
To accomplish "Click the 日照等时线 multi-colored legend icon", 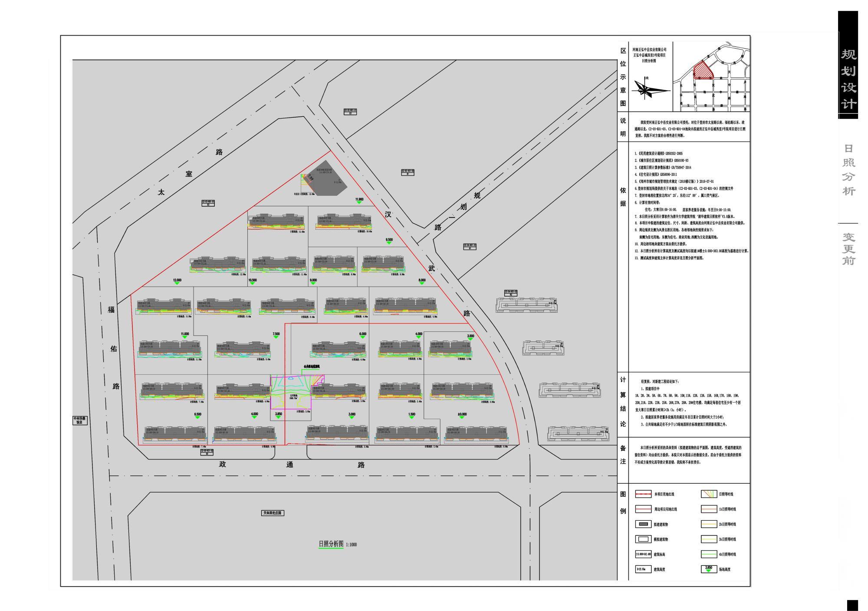I will click(708, 494).
